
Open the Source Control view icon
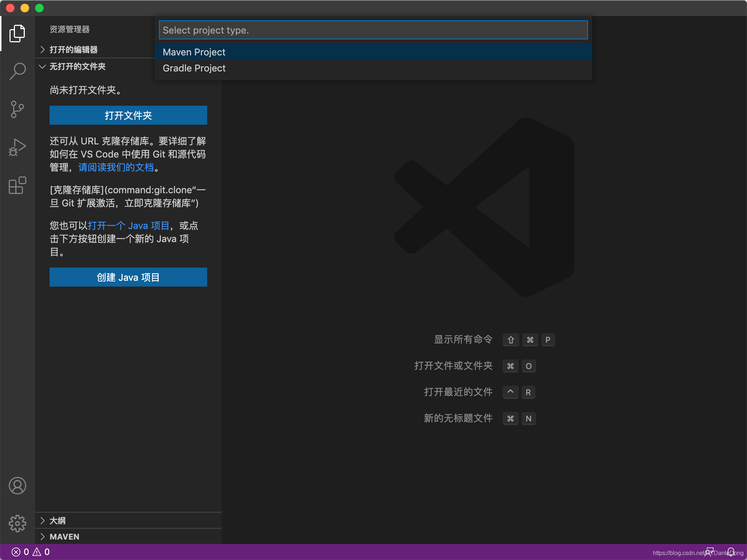17,109
